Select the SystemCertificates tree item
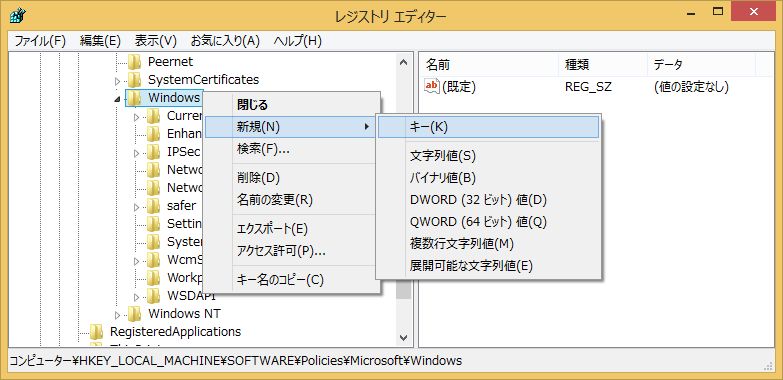This screenshot has height=380, width=783. (203, 80)
